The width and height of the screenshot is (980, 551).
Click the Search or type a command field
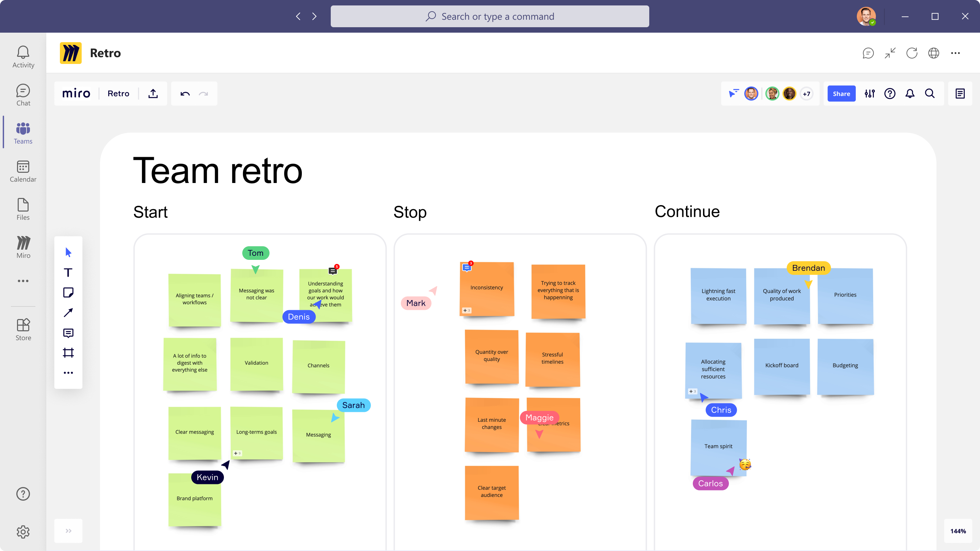(x=490, y=16)
